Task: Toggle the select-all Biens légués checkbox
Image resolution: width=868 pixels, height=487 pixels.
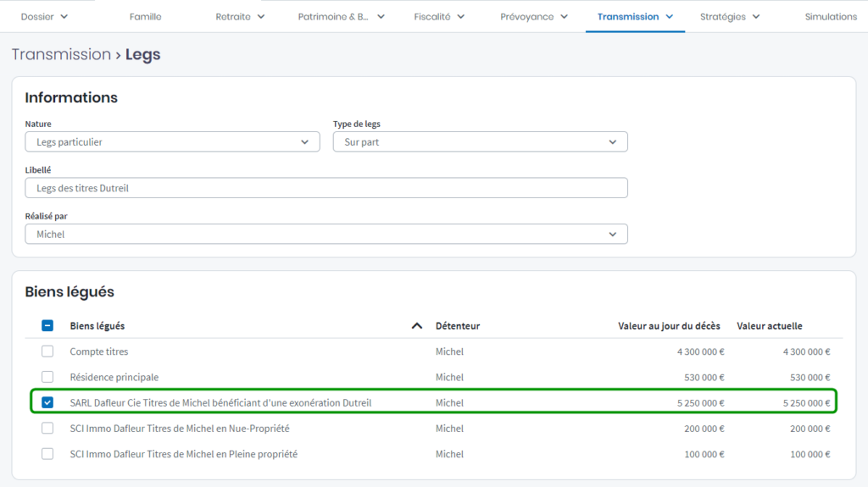Action: pyautogui.click(x=47, y=326)
